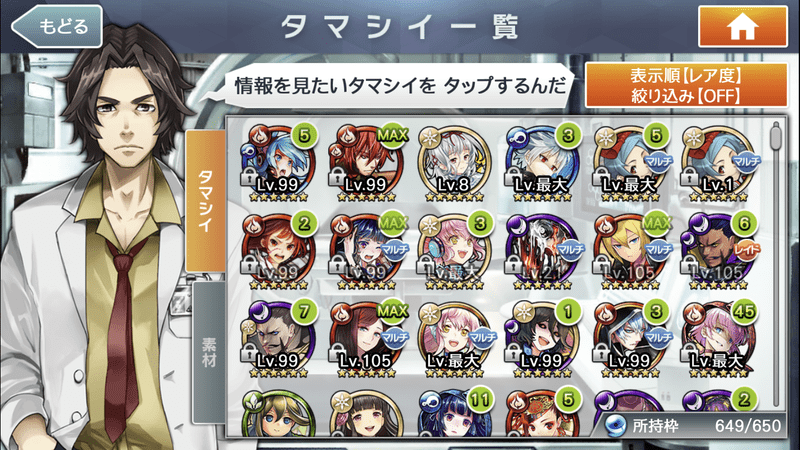Click the vertical scrollbar of the list
The width and height of the screenshot is (800, 450).
click(x=776, y=265)
